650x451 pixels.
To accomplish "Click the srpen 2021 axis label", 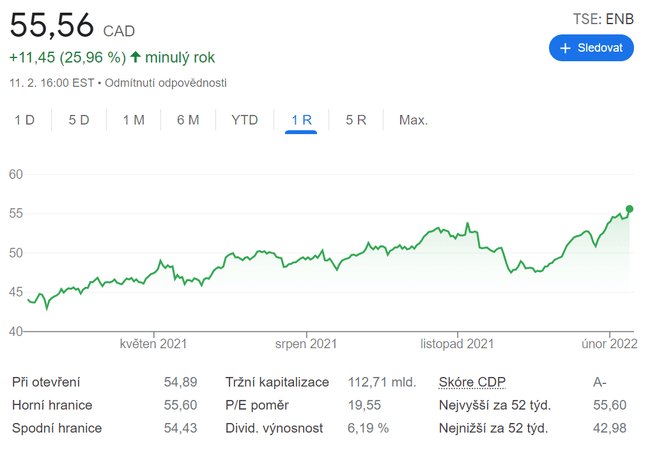I will click(306, 345).
